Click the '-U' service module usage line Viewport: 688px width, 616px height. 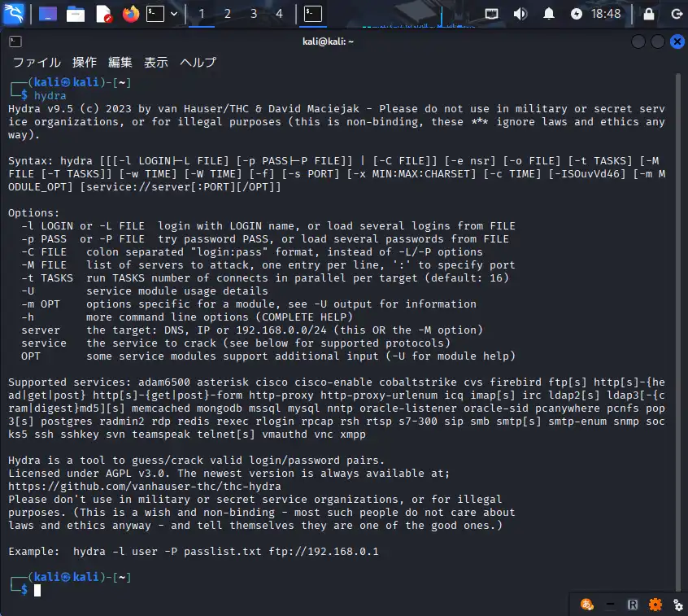pos(145,291)
